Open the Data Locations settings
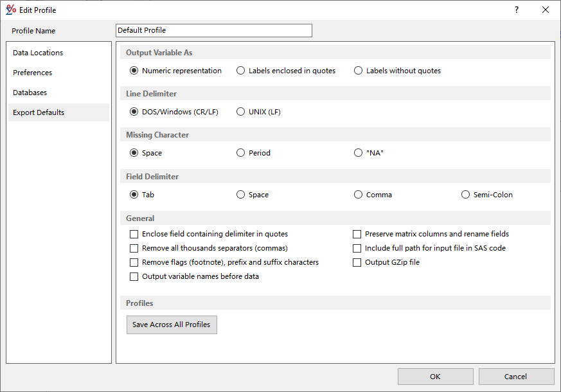The image size is (561, 392). click(x=37, y=52)
